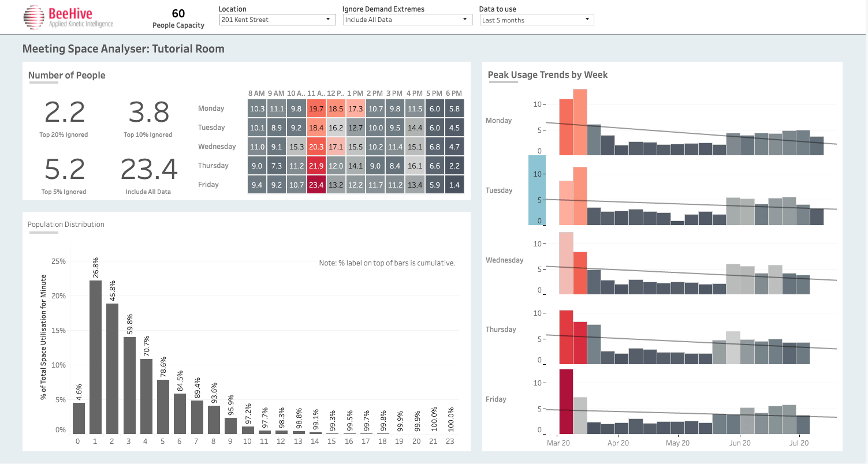Click the Monday 11 AM cell showing 19.7
This screenshot has width=868, height=464.
(x=316, y=108)
